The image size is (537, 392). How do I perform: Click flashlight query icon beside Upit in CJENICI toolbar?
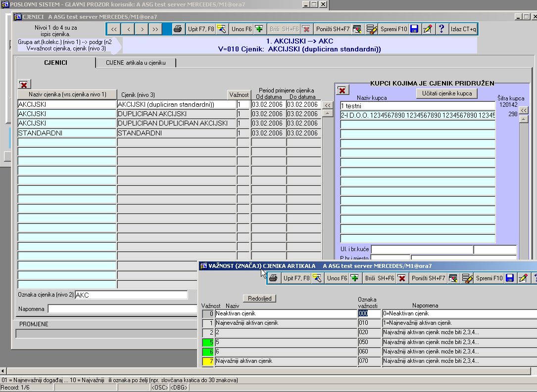(x=222, y=29)
